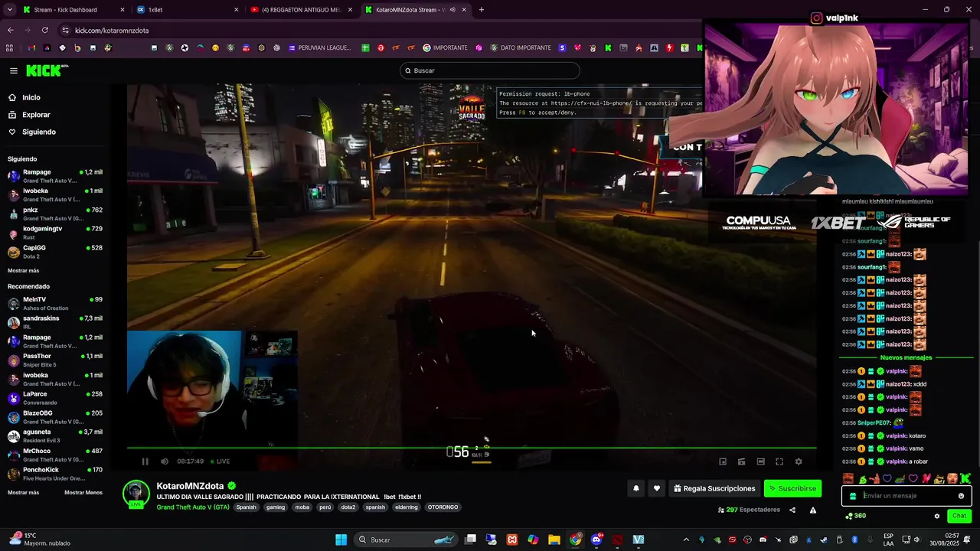Expand Mostrar más under Siguiendo

pos(23,271)
